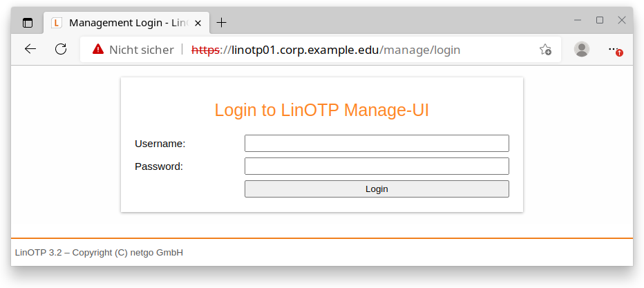Click the Username input field
This screenshot has height=288, width=644.
click(x=377, y=144)
